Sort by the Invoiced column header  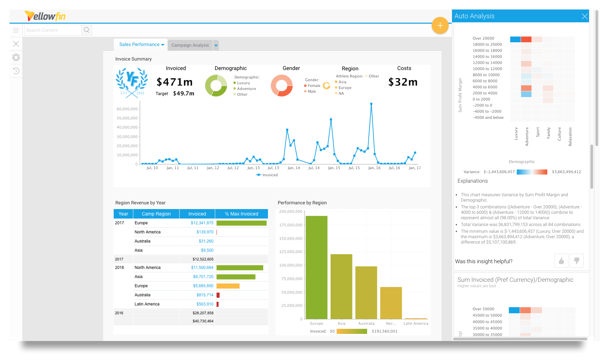(197, 214)
